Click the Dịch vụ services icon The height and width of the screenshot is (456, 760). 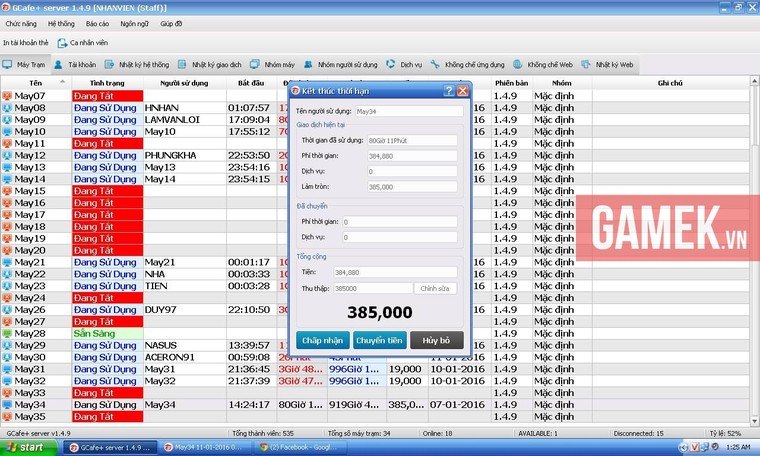click(391, 64)
